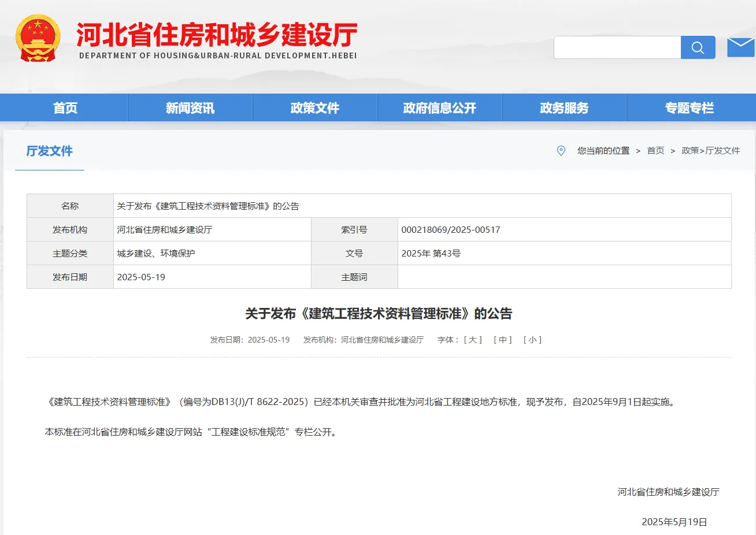Viewport: 756px width, 535px height.
Task: Click 政策 in the breadcrumb trail
Action: pos(690,151)
